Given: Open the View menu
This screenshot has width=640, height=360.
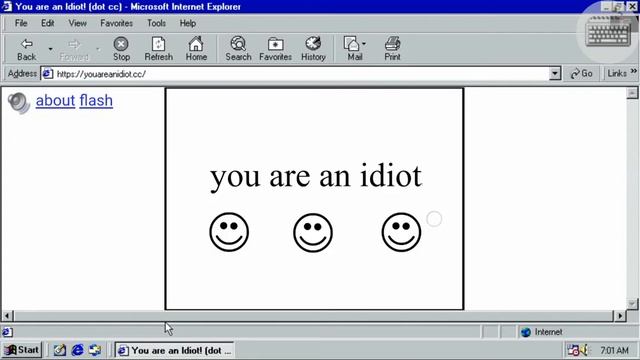Looking at the screenshot, I should click(77, 23).
